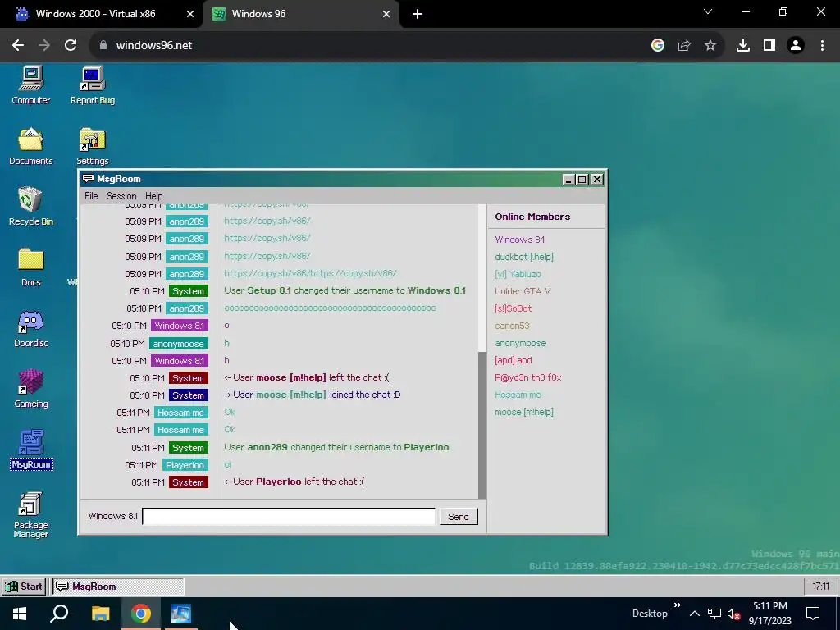Viewport: 840px width, 630px height.
Task: Launch the Doordisc shortcut
Action: [x=31, y=328]
